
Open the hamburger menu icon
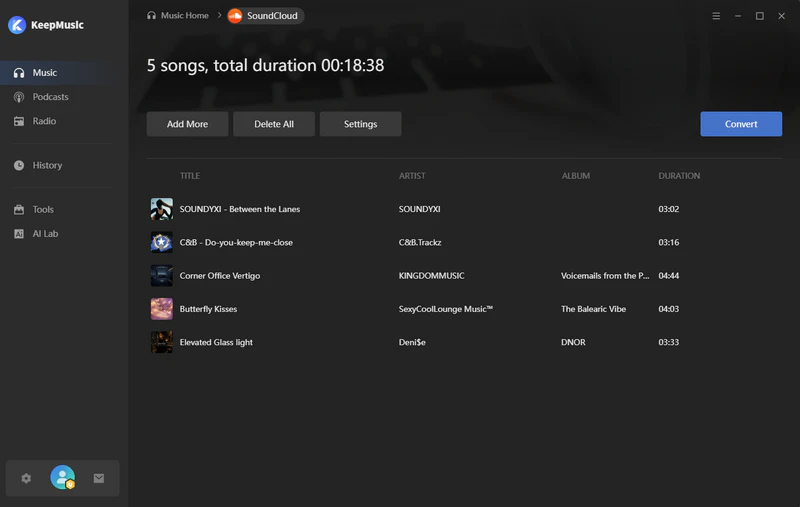(x=716, y=16)
